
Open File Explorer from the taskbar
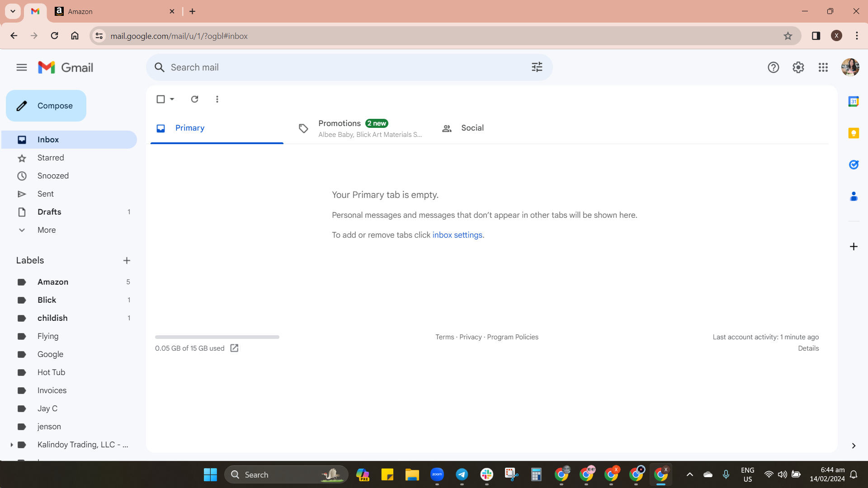click(x=412, y=474)
